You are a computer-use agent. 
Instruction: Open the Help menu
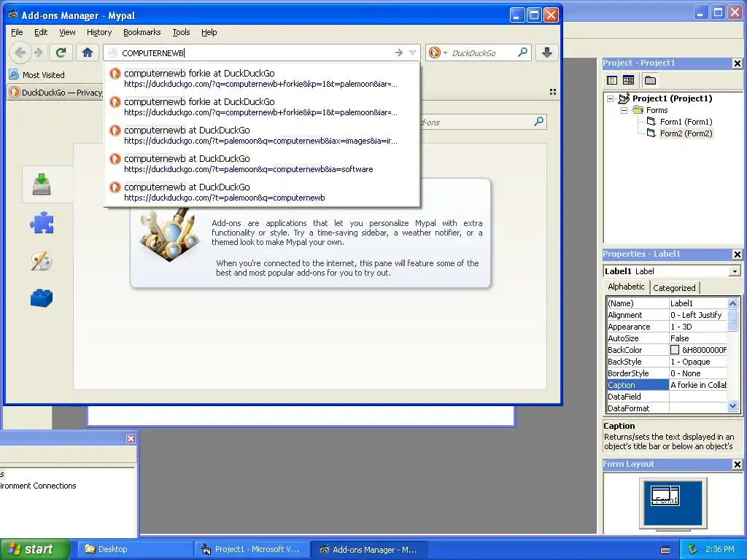coord(209,32)
